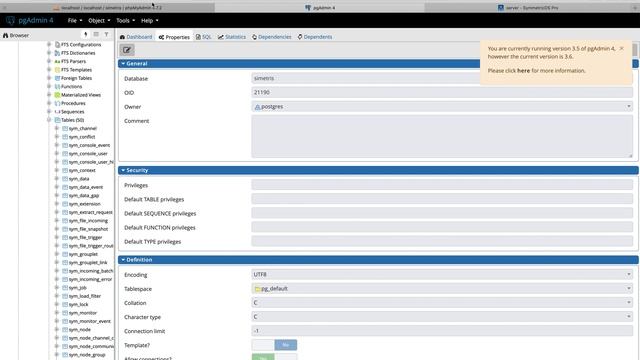640x360 pixels.
Task: Click the sym_node table icon
Action: point(65,329)
